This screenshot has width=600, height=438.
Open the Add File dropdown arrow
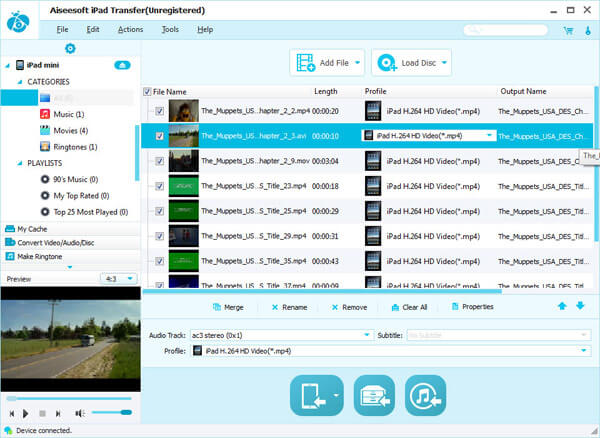[x=358, y=62]
